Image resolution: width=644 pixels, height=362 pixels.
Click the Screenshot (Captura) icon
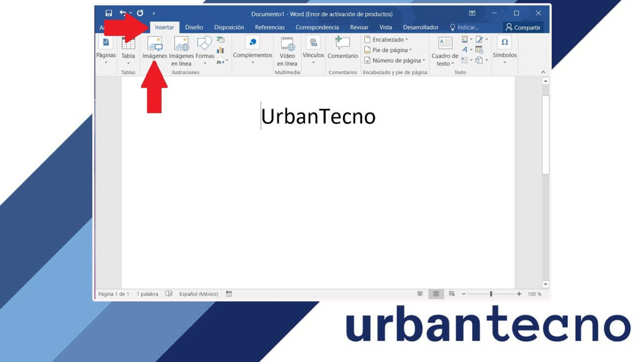(222, 61)
